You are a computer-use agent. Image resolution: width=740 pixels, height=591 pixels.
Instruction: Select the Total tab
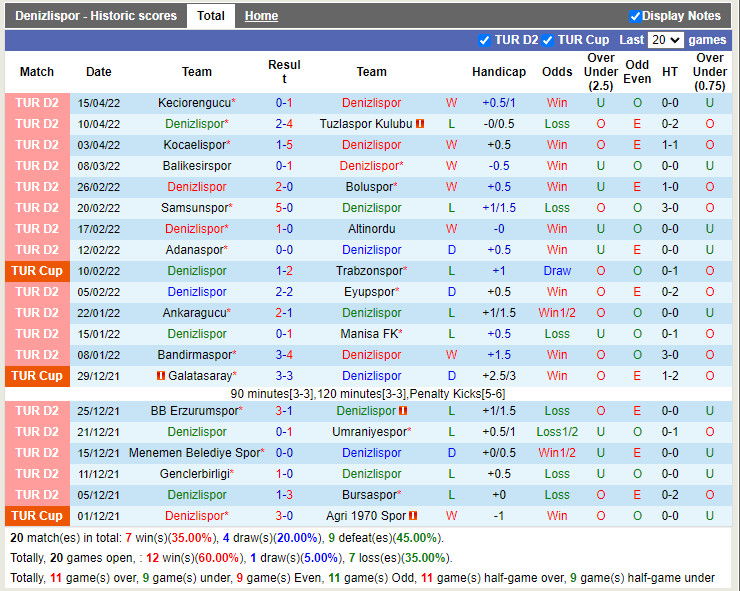point(210,16)
